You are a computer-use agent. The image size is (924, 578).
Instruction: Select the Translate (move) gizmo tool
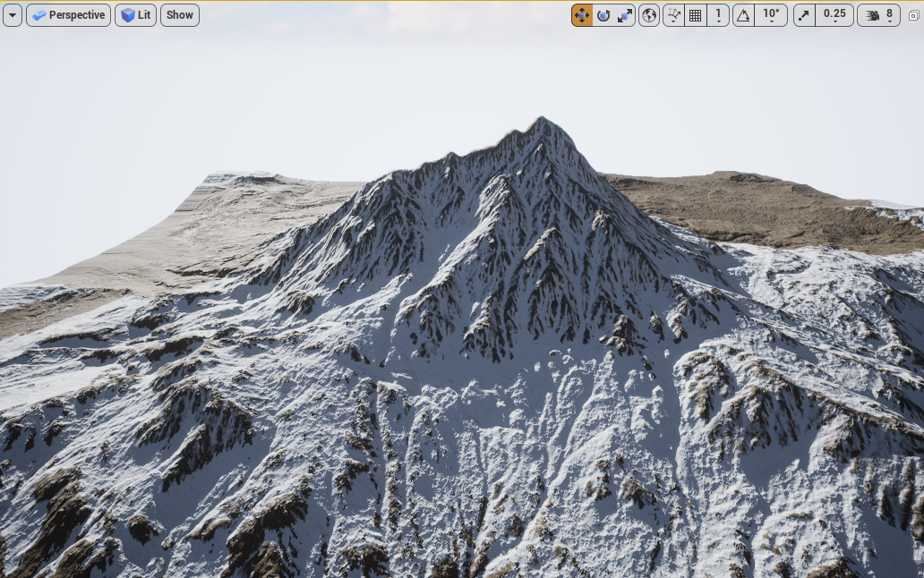pyautogui.click(x=582, y=15)
